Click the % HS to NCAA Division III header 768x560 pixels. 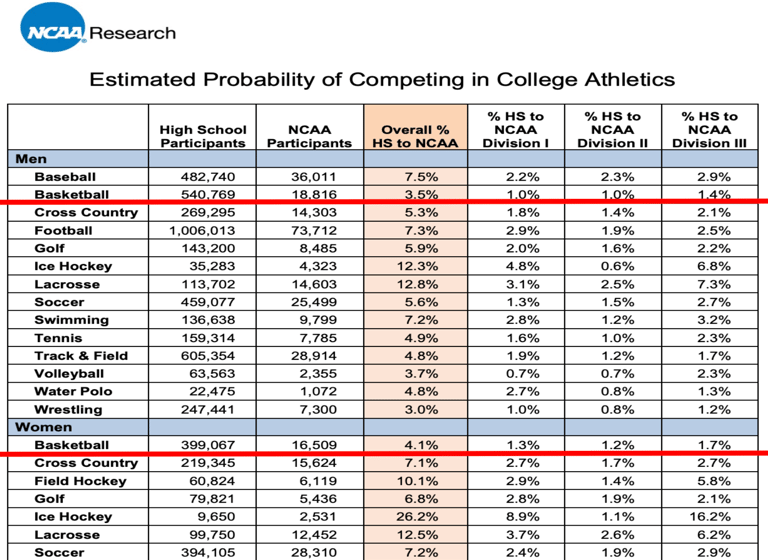[709, 130]
